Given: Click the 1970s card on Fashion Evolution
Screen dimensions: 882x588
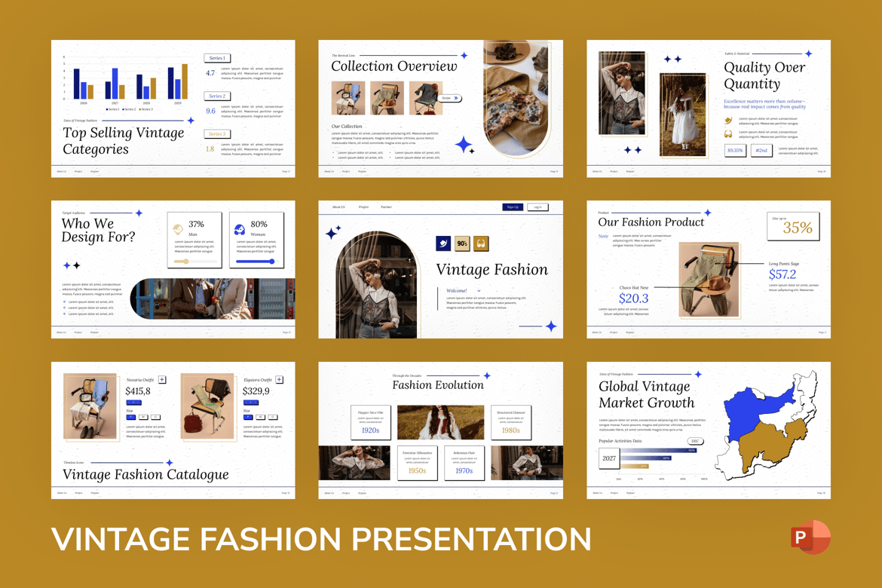Looking at the screenshot, I should [464, 463].
